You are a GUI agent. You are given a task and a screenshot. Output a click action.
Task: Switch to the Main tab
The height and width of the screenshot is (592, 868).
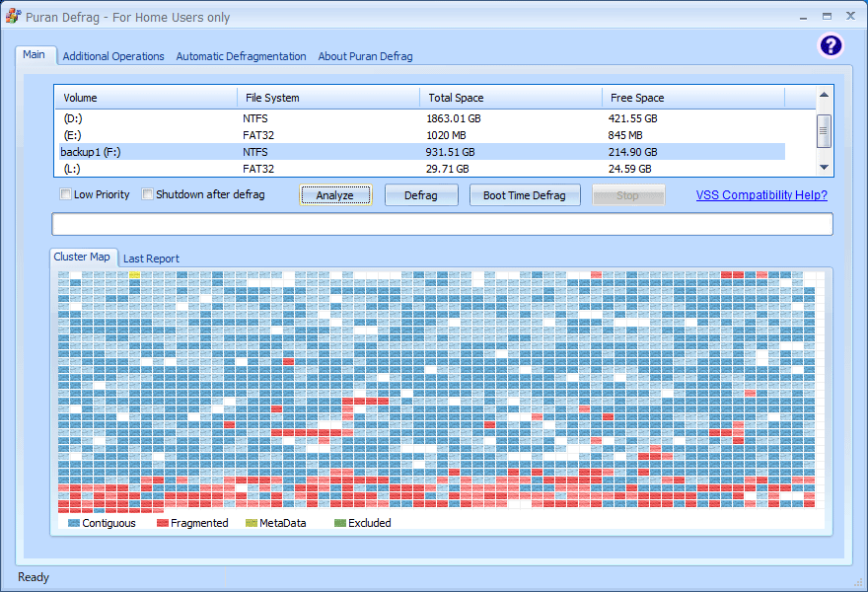click(35, 55)
